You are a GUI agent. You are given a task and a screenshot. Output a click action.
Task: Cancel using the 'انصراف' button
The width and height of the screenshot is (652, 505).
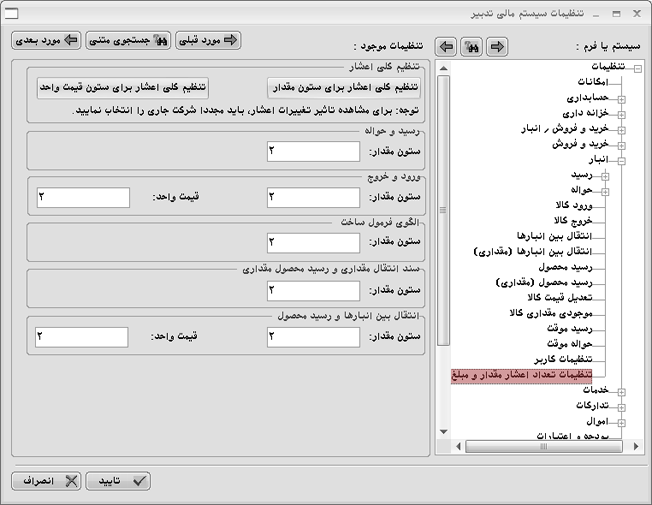pyautogui.click(x=46, y=481)
